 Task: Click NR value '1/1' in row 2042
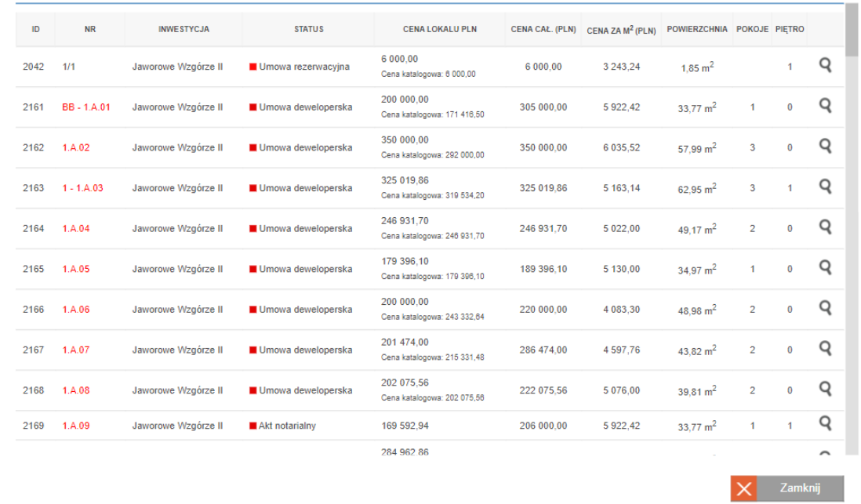tap(69, 67)
